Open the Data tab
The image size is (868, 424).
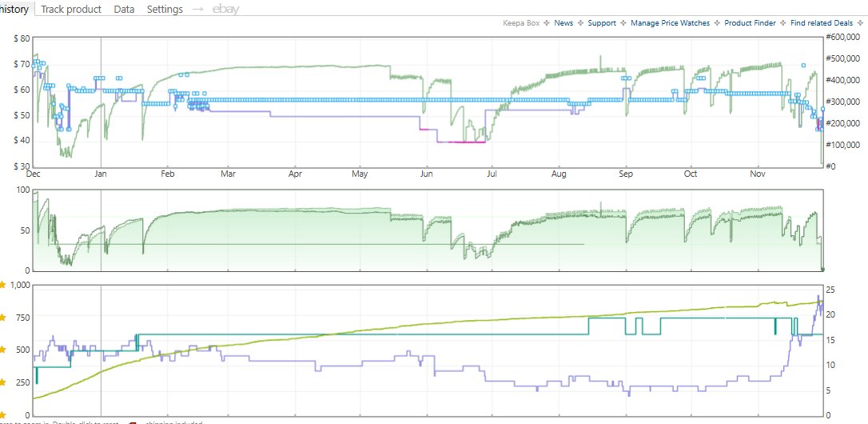[x=124, y=9]
